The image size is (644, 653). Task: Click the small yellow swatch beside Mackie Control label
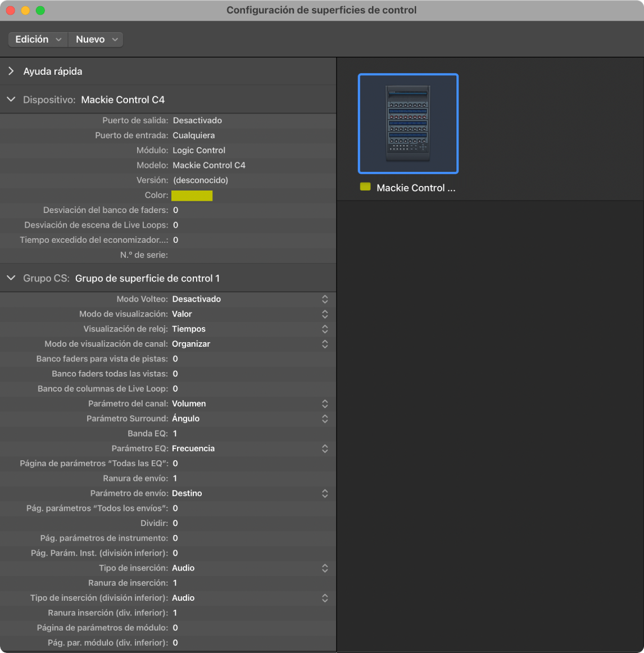365,187
